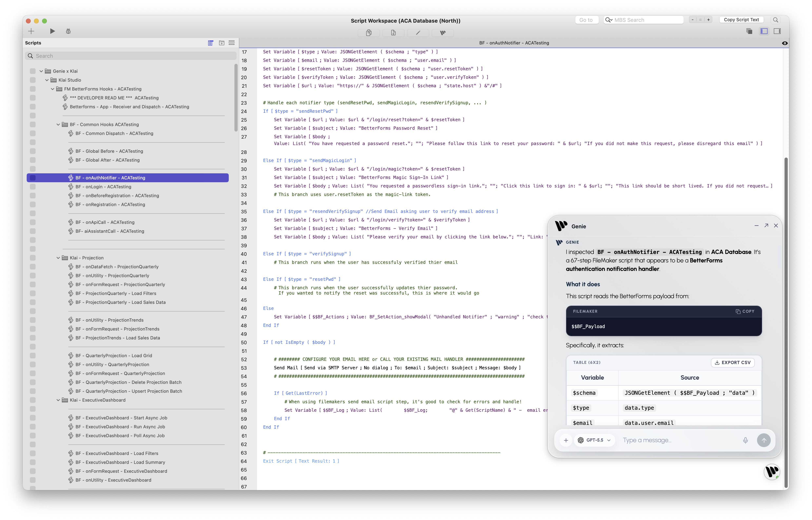Toggle checkbox beside BF - onApiCall - ACATesting

point(33,222)
